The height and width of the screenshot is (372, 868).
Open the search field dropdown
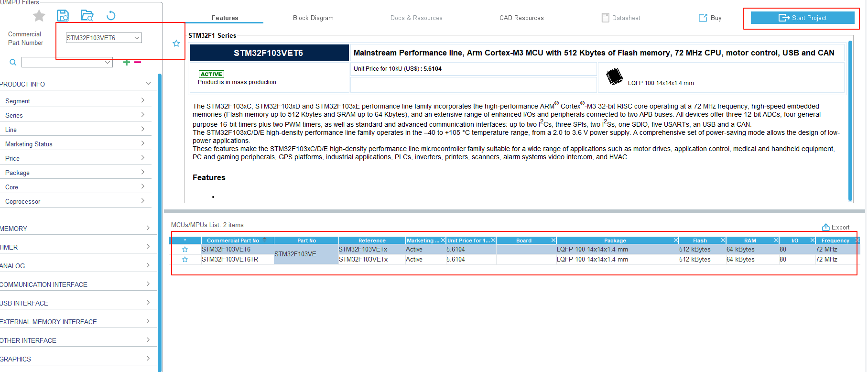(108, 62)
